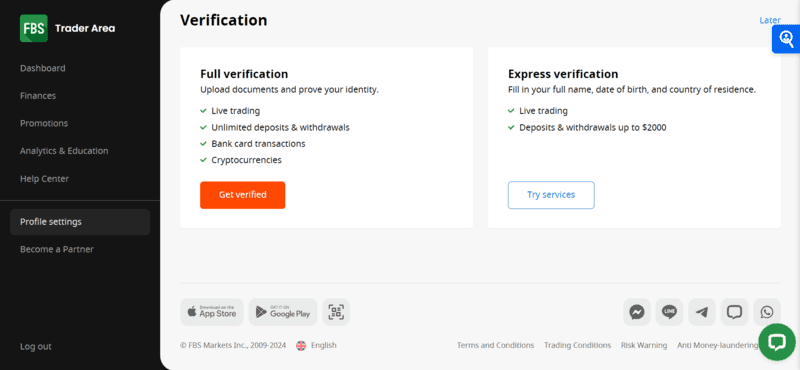Screen dimensions: 800x370
Task: Open the Help Center menu item
Action: click(x=44, y=179)
